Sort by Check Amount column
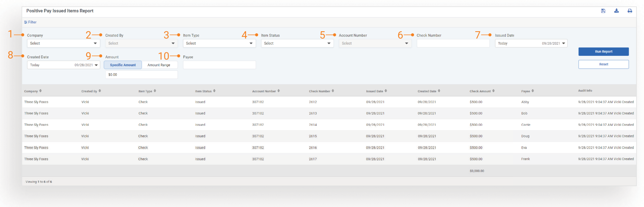The height and width of the screenshot is (207, 644). [482, 91]
